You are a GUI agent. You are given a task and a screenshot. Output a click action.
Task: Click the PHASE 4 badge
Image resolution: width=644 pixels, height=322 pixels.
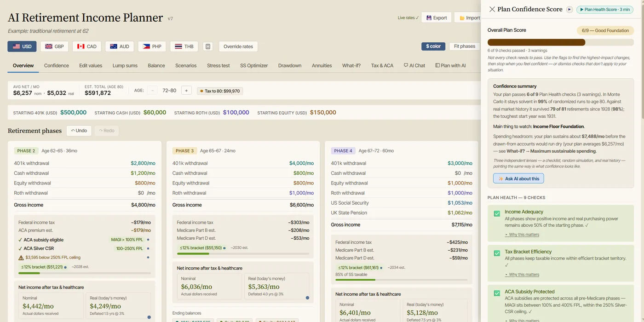pos(343,151)
